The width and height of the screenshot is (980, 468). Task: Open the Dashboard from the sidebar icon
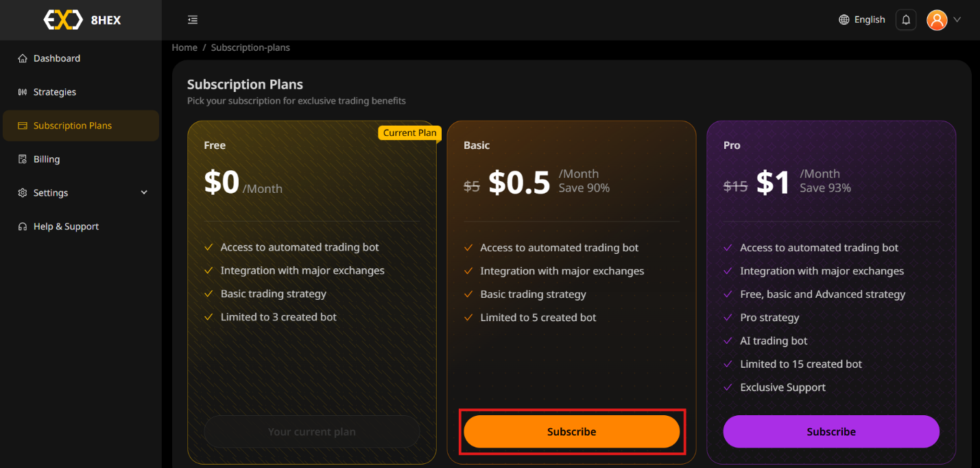click(x=22, y=58)
